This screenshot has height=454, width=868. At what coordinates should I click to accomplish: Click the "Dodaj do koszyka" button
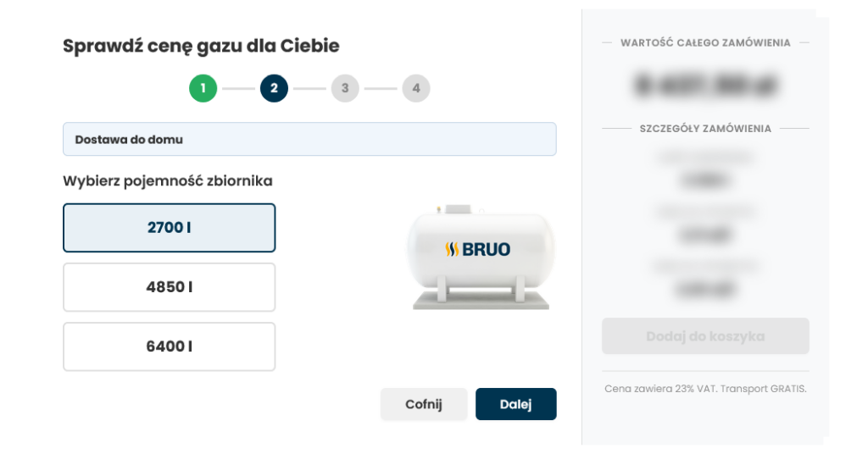[x=705, y=336]
